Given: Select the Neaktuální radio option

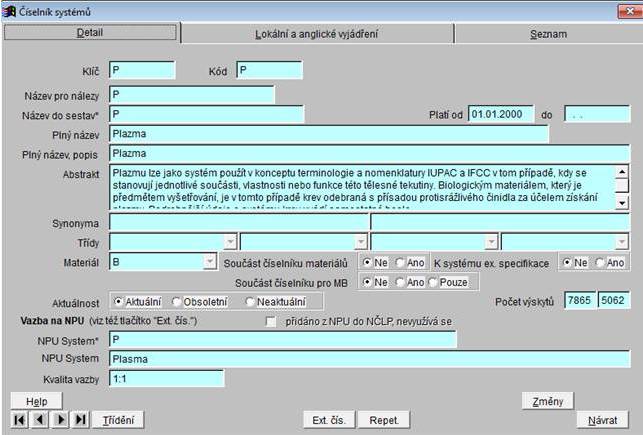Looking at the screenshot, I should (249, 301).
